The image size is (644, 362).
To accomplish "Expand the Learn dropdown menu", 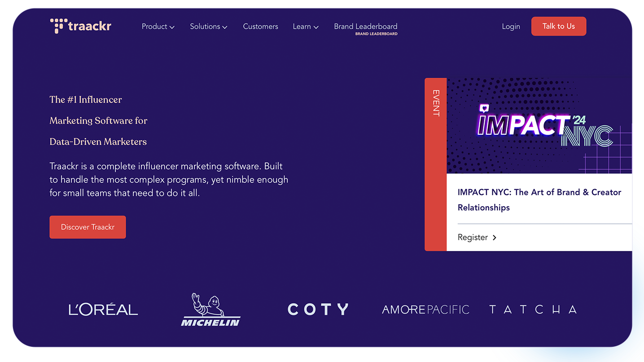I will [x=305, y=26].
